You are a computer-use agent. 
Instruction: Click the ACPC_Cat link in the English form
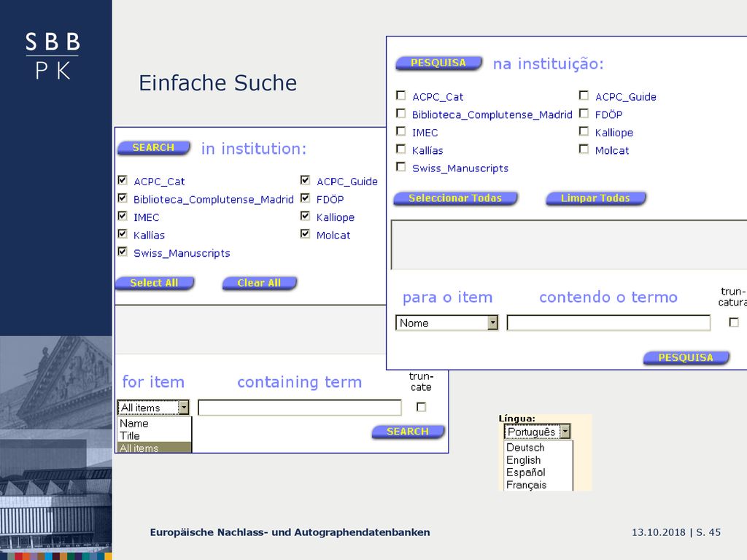click(x=159, y=182)
